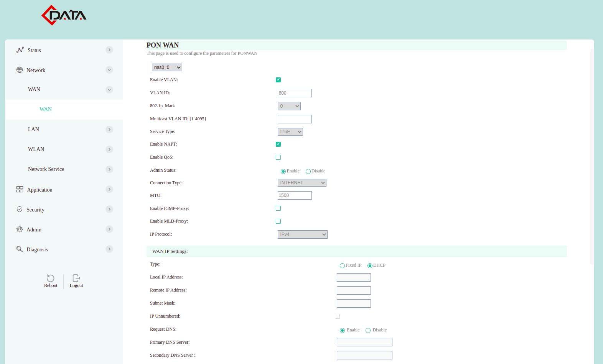This screenshot has width=603, height=364.
Task: Click the C-DATA logo
Action: click(x=64, y=15)
